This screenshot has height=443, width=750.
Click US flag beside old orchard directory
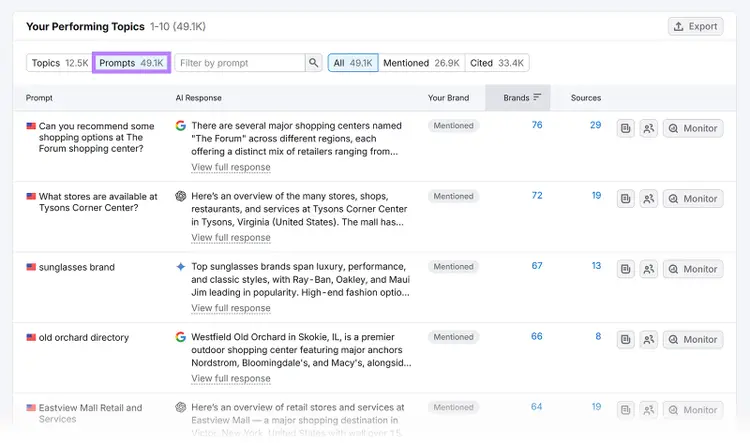pos(31,337)
